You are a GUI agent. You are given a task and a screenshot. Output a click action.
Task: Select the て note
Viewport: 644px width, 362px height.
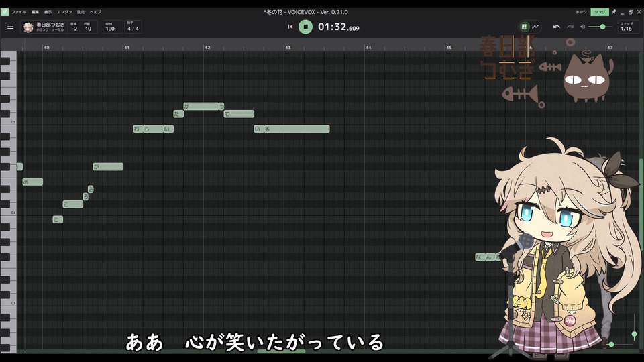click(239, 114)
